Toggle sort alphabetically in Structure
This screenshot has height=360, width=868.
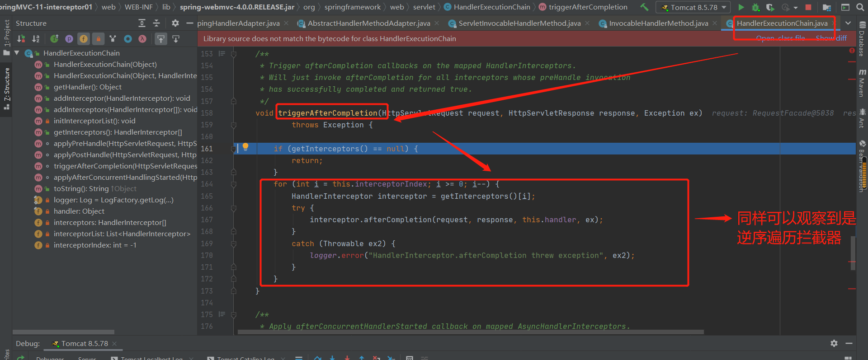click(x=36, y=39)
